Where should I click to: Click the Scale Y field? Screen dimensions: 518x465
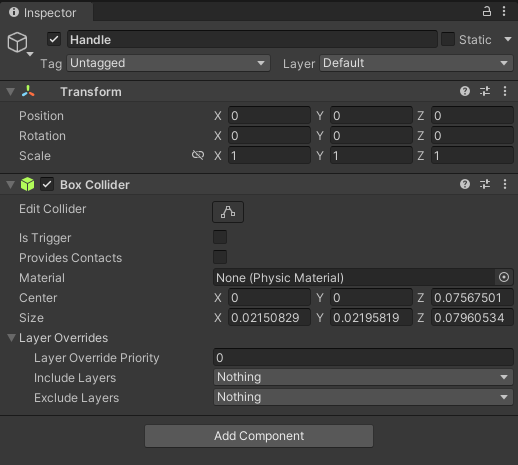pyautogui.click(x=371, y=155)
